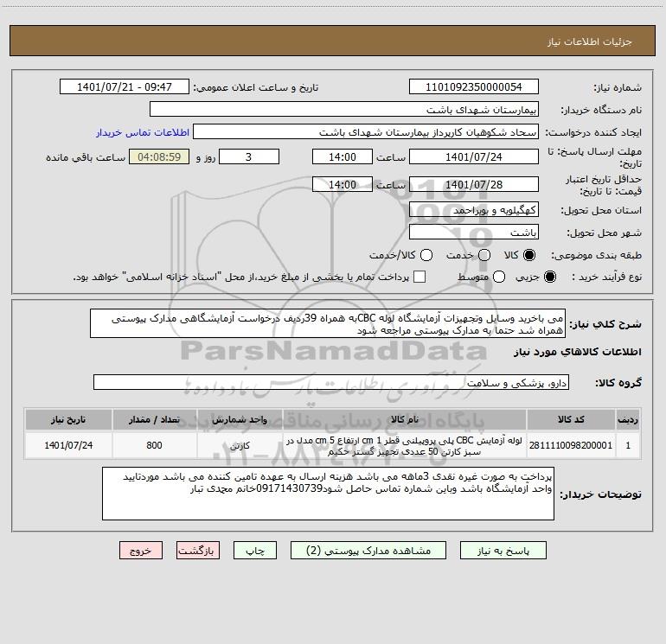Click the تاریخ نیاز column header
This screenshot has width=666, height=644.
click(68, 419)
